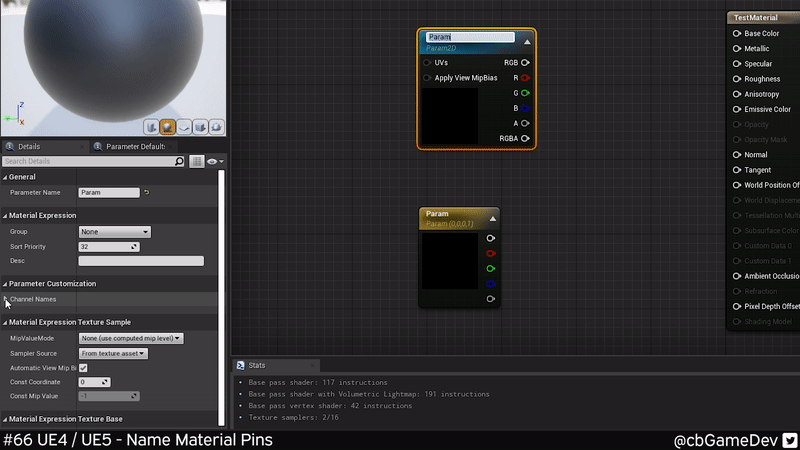Collapse the Param2D node with arrow
The height and width of the screenshot is (450, 800).
tap(527, 41)
